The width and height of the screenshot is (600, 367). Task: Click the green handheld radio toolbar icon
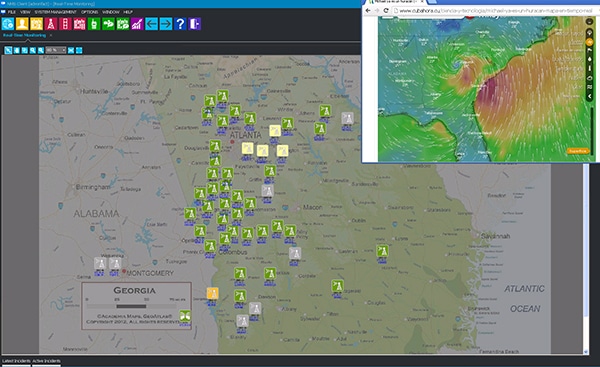(94, 24)
